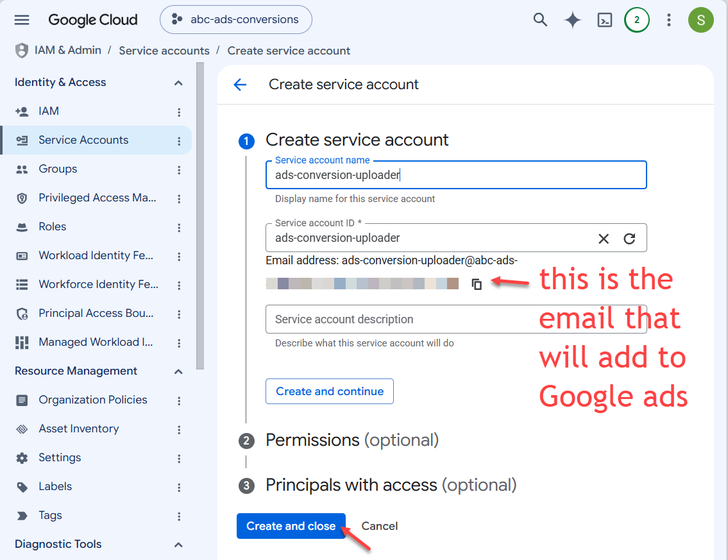Go back using the blue arrow
The height and width of the screenshot is (560, 728).
[240, 85]
